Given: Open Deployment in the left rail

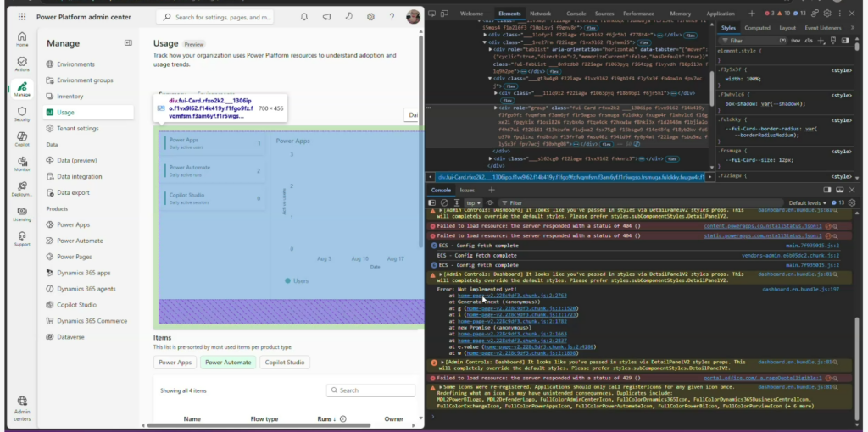Looking at the screenshot, I should point(21,189).
